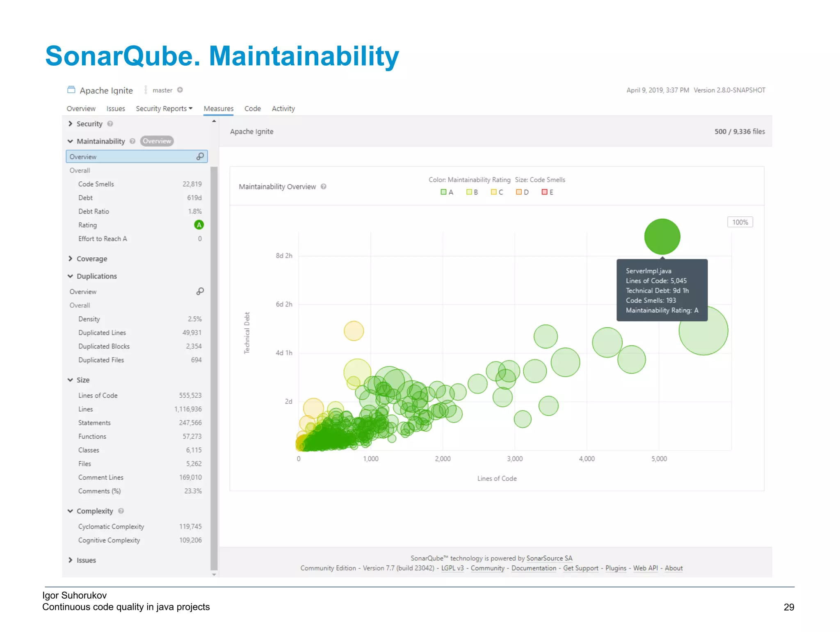Viewport: 840px width, 632px height.
Task: Open the Documentation footer link
Action: tap(534, 568)
